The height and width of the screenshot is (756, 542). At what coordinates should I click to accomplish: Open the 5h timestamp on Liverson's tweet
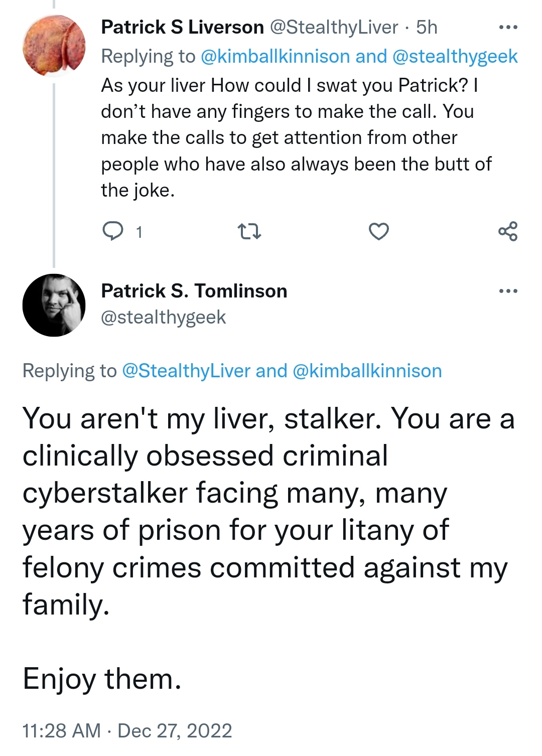tap(427, 27)
